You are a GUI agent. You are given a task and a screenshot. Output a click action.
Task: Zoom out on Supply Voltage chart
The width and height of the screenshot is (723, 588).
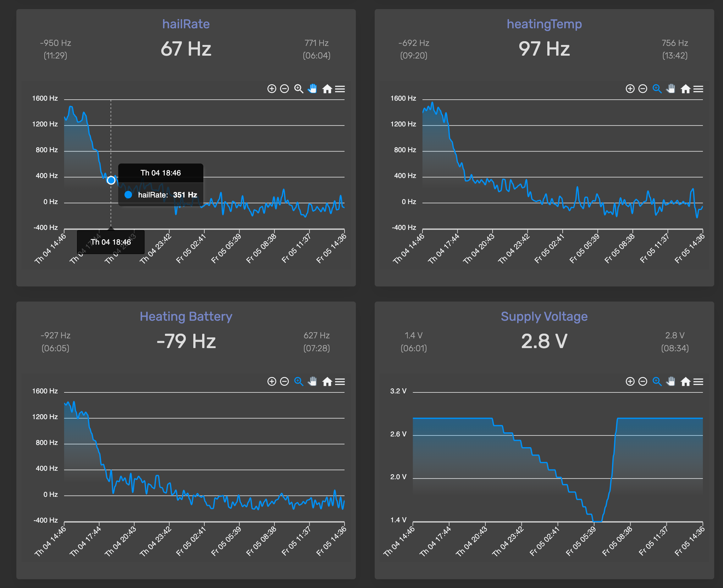point(643,382)
